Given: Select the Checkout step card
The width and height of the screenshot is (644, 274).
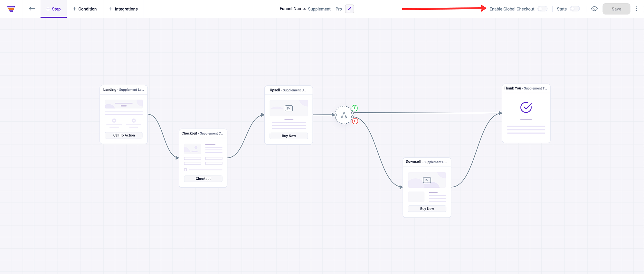Looking at the screenshot, I should (203, 158).
